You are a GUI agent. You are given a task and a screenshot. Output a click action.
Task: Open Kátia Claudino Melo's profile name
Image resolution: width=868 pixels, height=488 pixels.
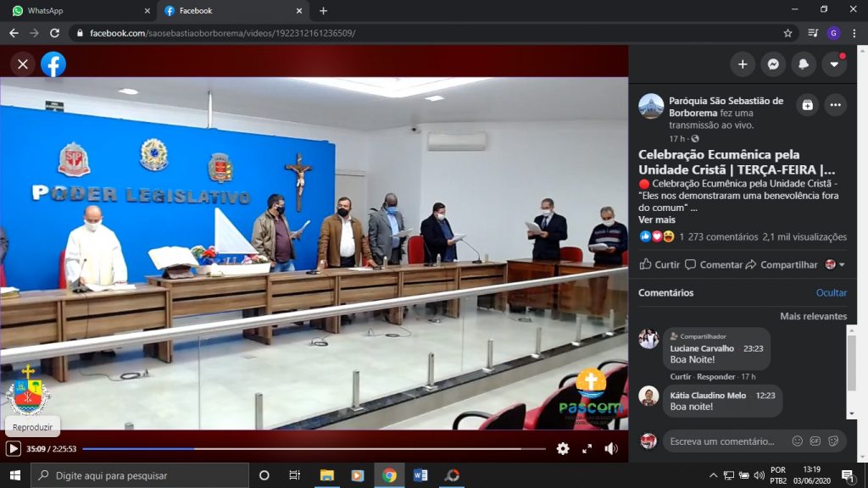[x=708, y=396]
